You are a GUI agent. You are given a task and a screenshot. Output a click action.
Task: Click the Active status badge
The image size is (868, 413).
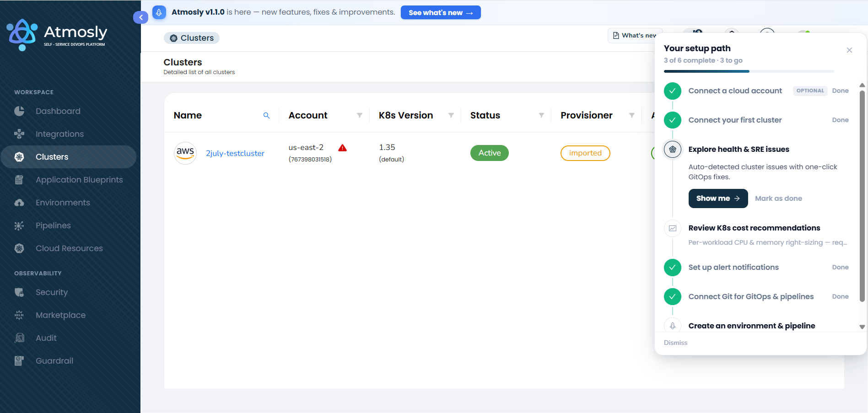tap(490, 153)
